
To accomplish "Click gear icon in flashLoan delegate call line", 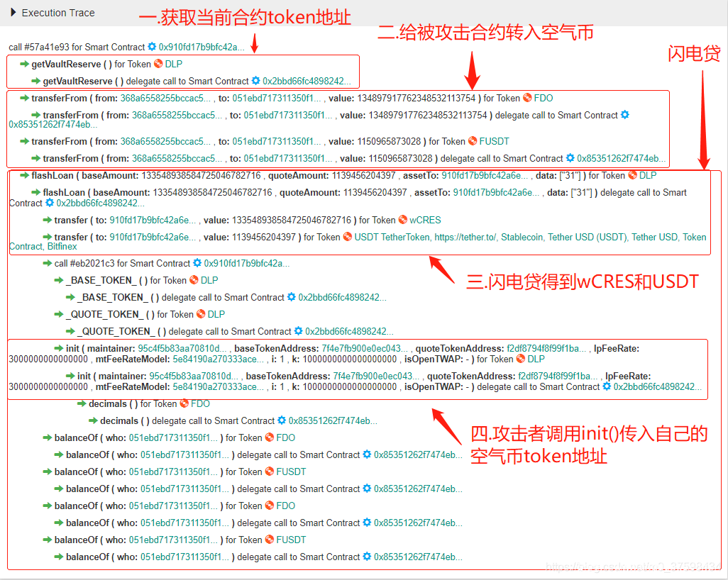I will point(50,203).
